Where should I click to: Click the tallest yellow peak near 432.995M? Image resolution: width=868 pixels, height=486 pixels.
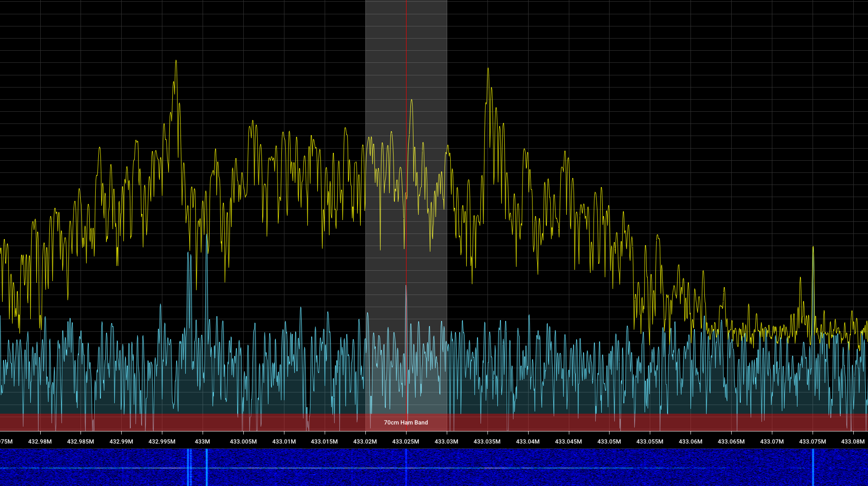click(176, 62)
